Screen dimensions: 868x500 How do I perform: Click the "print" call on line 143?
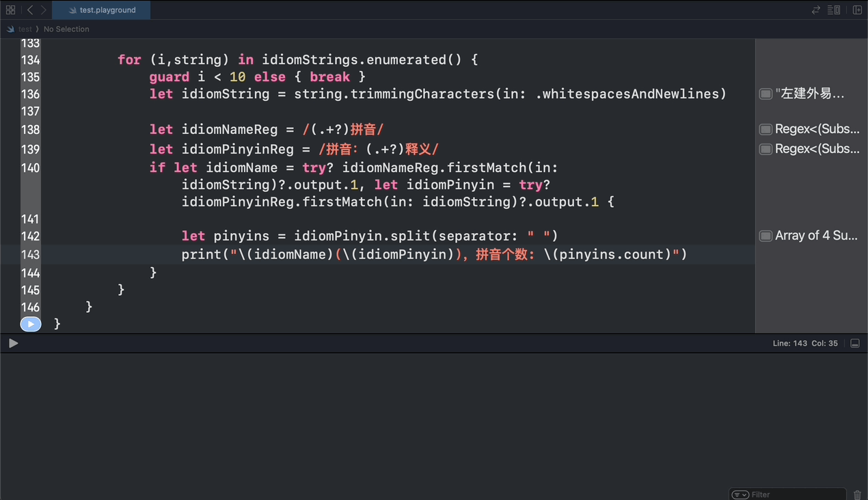[x=202, y=254]
